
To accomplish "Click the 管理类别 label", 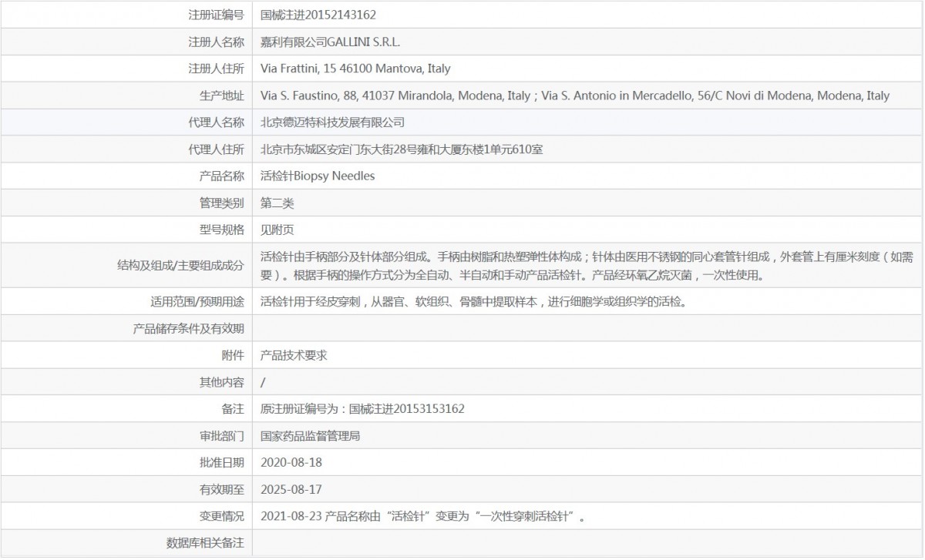I will tap(221, 203).
